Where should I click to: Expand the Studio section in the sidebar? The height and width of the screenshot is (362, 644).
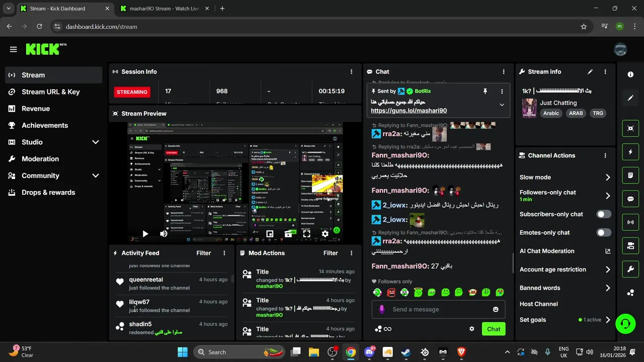[96, 142]
